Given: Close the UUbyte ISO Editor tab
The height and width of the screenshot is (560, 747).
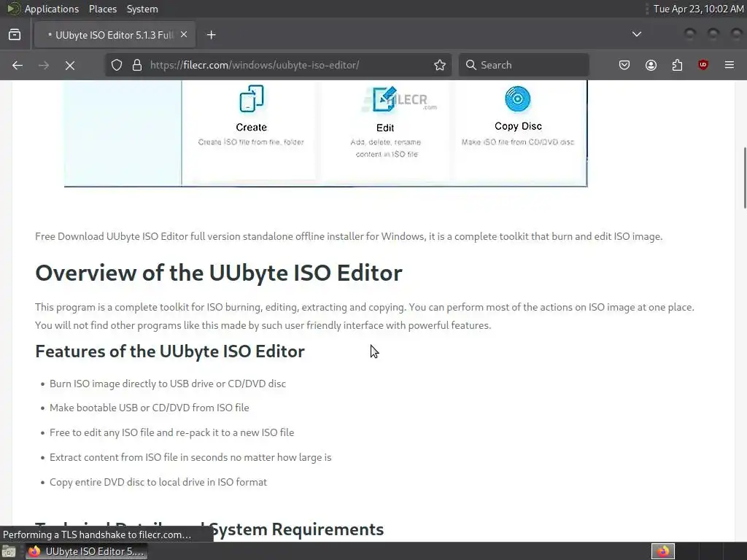Looking at the screenshot, I should click(184, 35).
